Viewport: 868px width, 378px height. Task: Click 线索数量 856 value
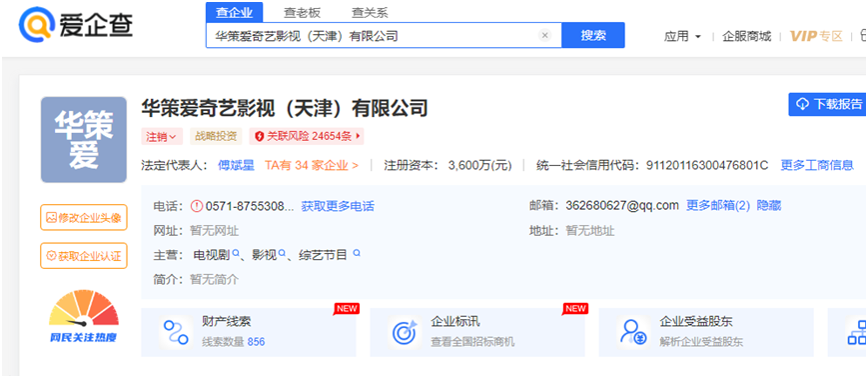pyautogui.click(x=256, y=342)
